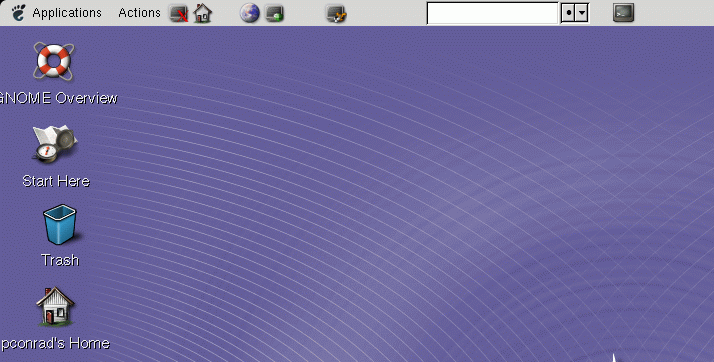
Task: Expand the command history dropdown arrow
Action: (582, 13)
